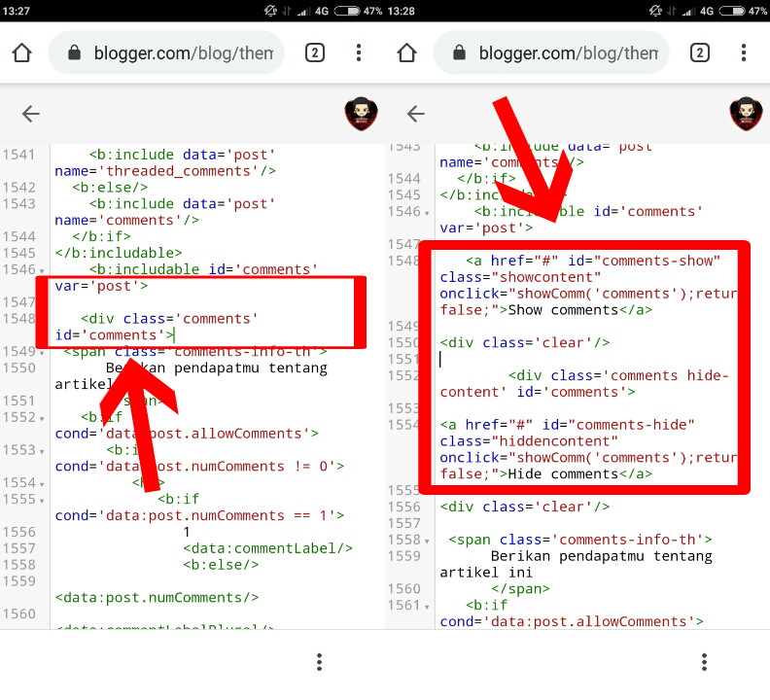Open Chrome overflow menu in left browser
The height and width of the screenshot is (700, 770).
(x=359, y=52)
